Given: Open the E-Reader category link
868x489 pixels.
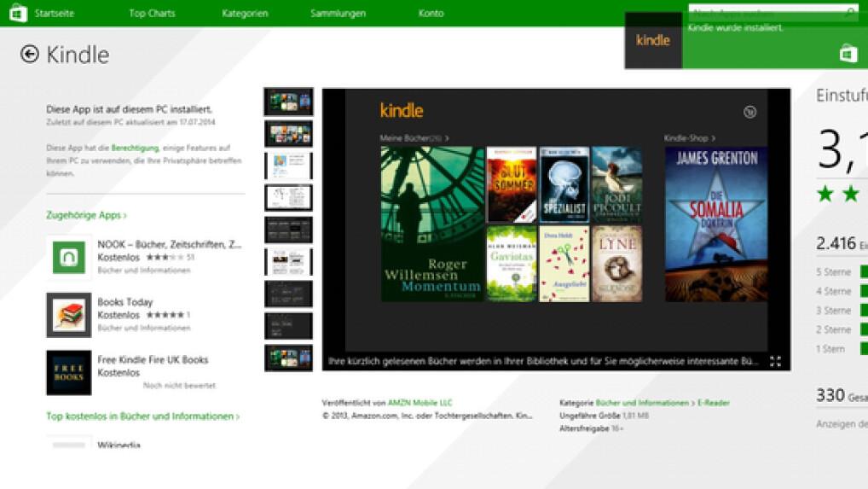Looking at the screenshot, I should pyautogui.click(x=714, y=403).
